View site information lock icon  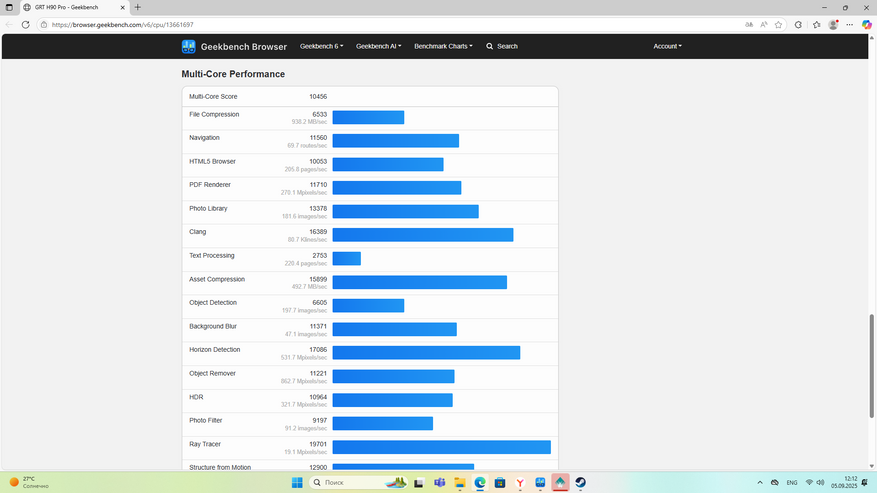(44, 25)
